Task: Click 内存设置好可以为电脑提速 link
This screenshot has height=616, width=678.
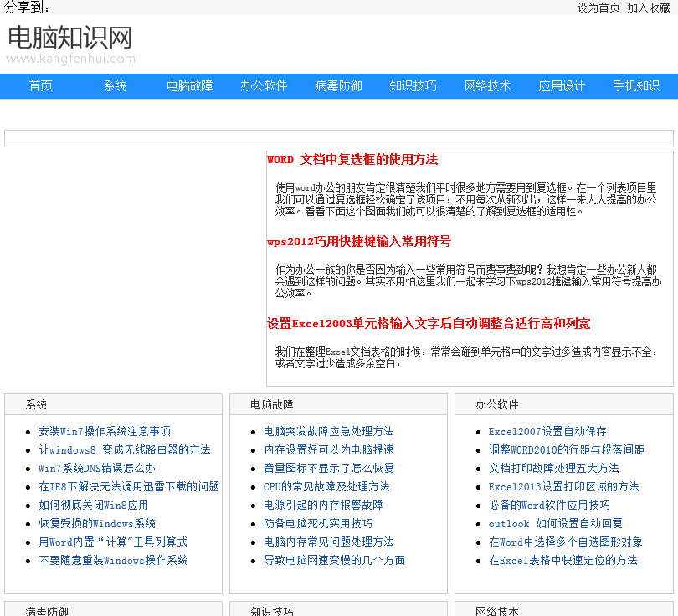Action: point(329,449)
